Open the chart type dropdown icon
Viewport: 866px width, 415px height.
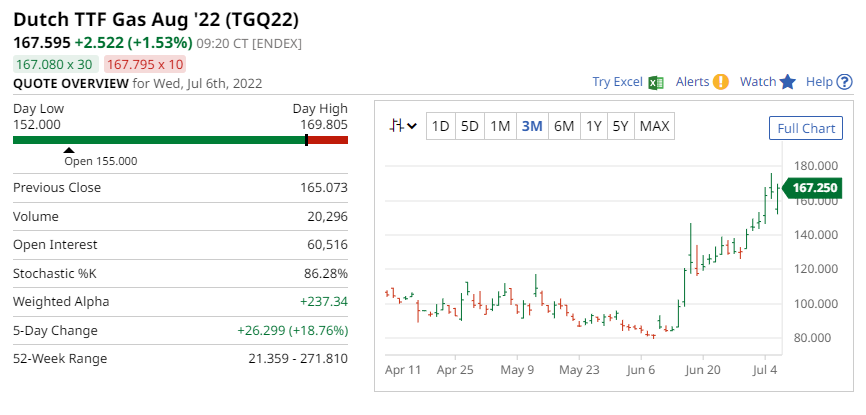point(403,127)
